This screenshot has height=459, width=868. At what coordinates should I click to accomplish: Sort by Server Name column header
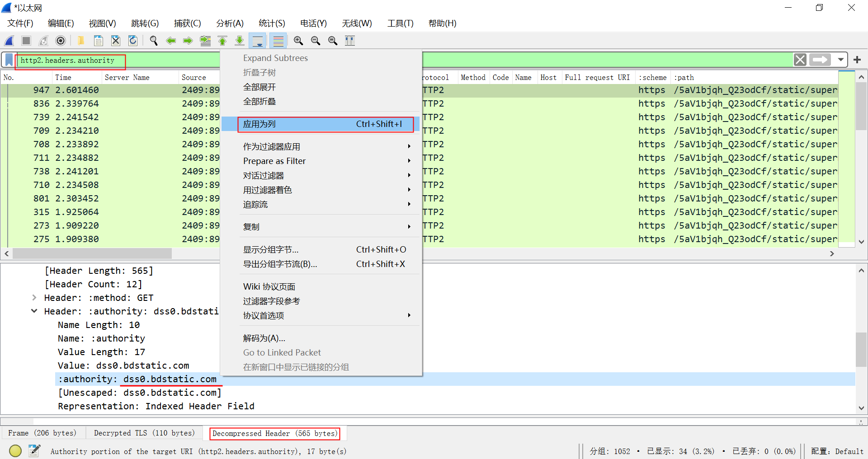pyautogui.click(x=140, y=77)
